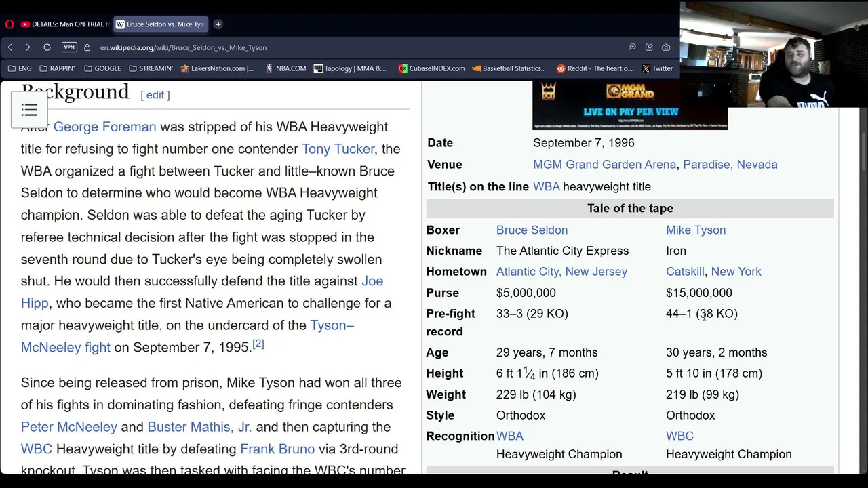Open the page zoom magnifier icon

(632, 47)
